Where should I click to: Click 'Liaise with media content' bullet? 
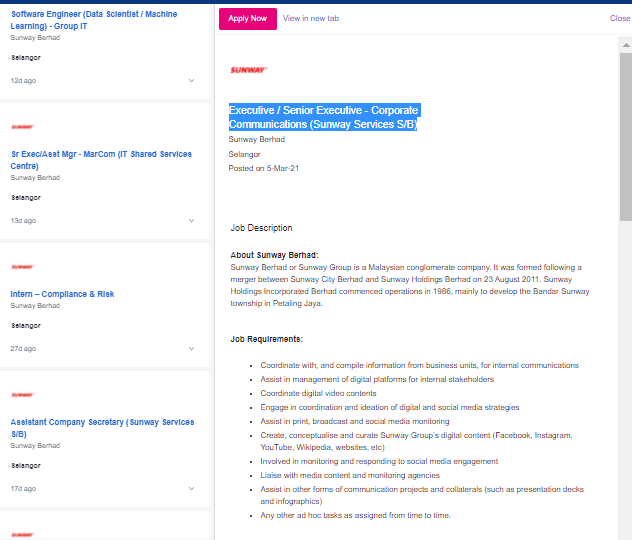point(350,476)
